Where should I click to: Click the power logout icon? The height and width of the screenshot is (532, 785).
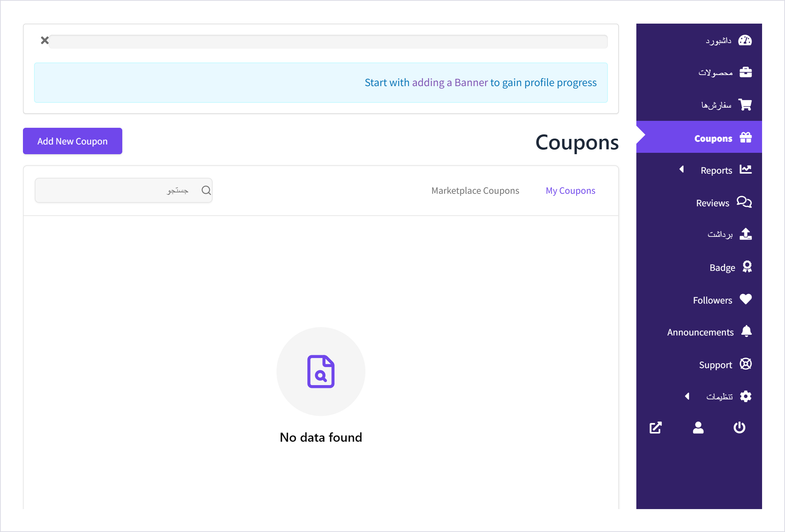click(x=739, y=427)
